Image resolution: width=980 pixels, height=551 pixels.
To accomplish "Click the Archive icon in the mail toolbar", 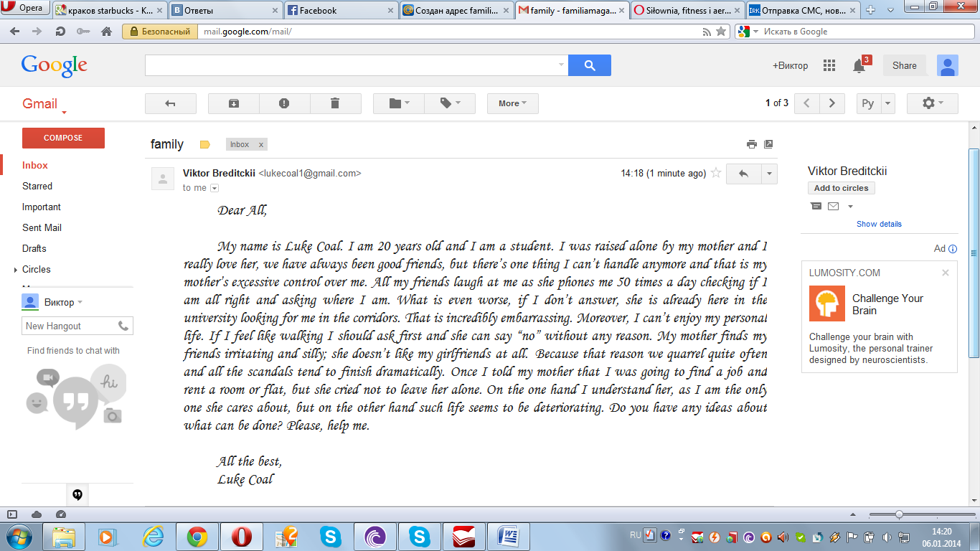I will coord(234,103).
